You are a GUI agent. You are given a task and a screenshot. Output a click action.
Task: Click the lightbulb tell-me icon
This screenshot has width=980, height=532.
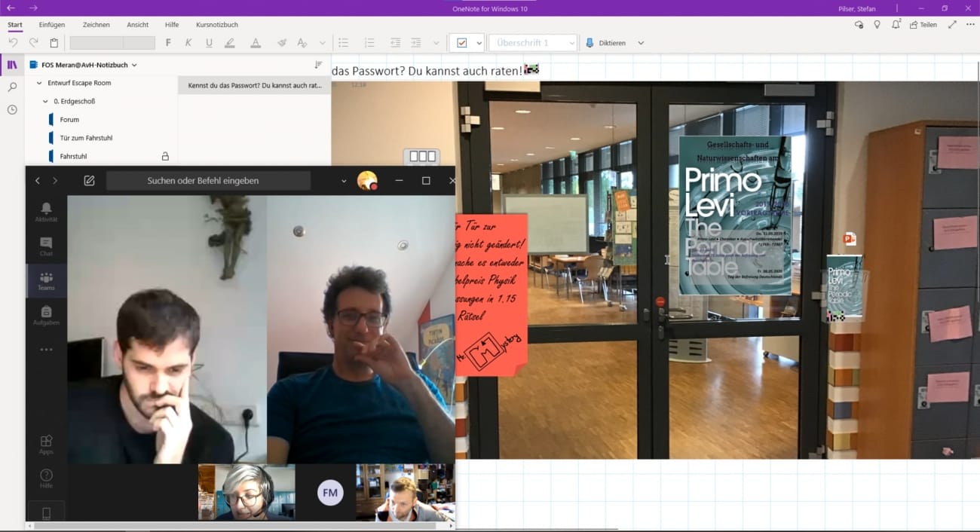pyautogui.click(x=877, y=25)
